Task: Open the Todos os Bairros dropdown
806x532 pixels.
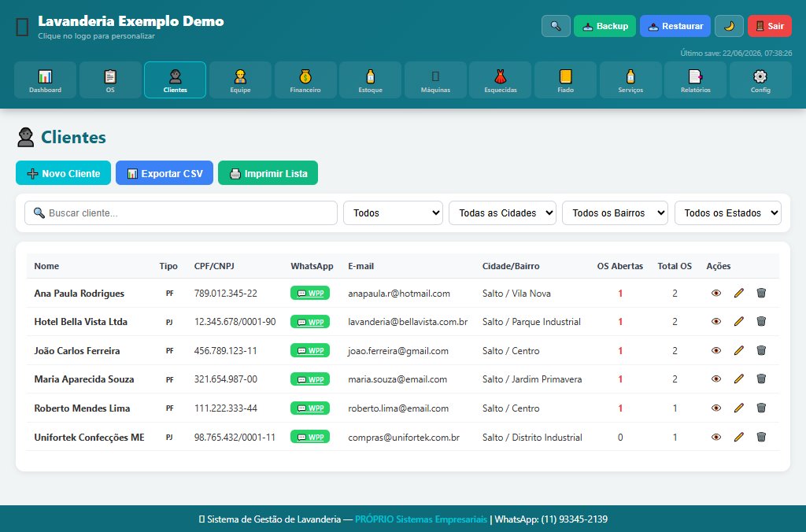Action: pyautogui.click(x=615, y=212)
